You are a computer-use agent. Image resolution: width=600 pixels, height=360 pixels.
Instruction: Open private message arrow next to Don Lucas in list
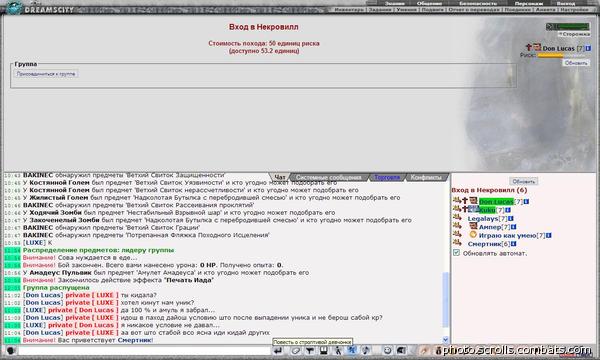pyautogui.click(x=457, y=201)
